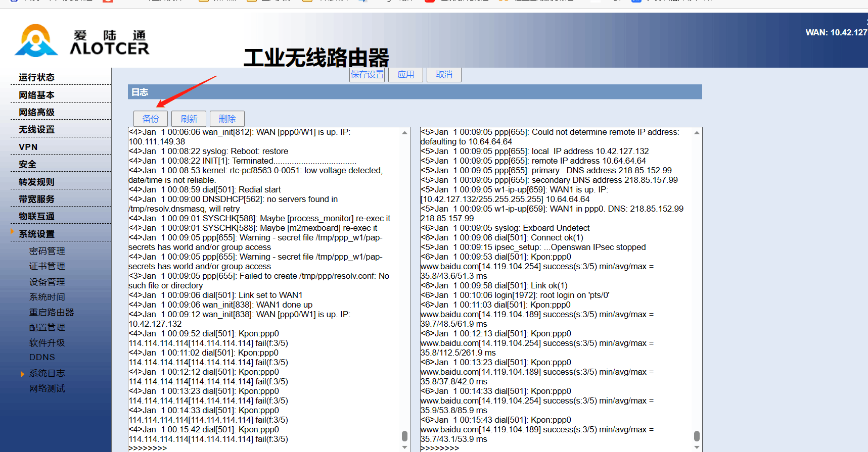This screenshot has width=868, height=452.
Task: Click the 取消 cancel button
Action: tap(444, 75)
